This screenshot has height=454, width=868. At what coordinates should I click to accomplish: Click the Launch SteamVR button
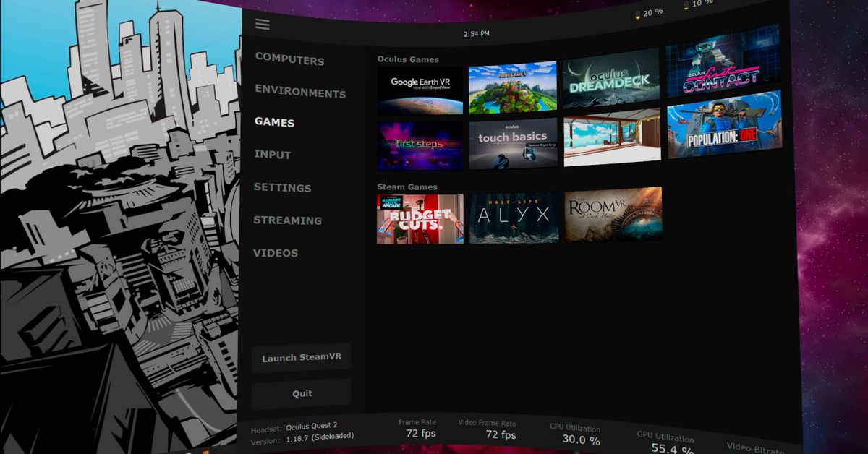coord(301,358)
